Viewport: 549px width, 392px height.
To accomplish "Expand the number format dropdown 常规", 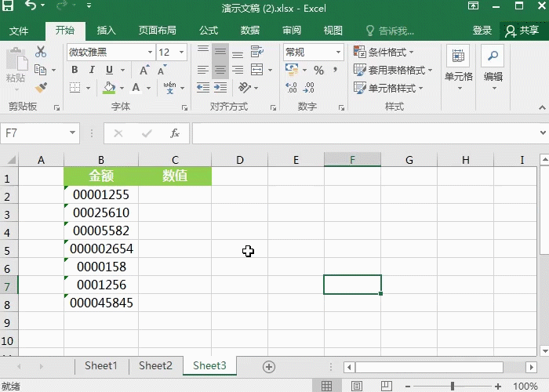I will [x=338, y=53].
